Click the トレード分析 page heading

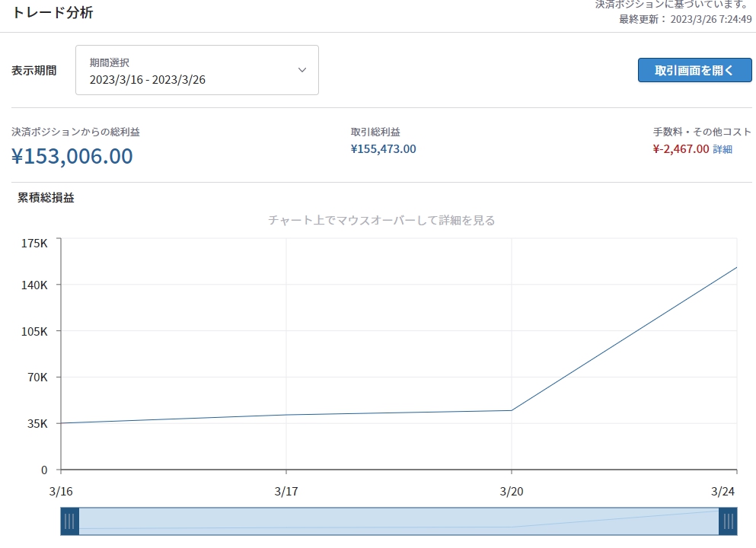(53, 13)
